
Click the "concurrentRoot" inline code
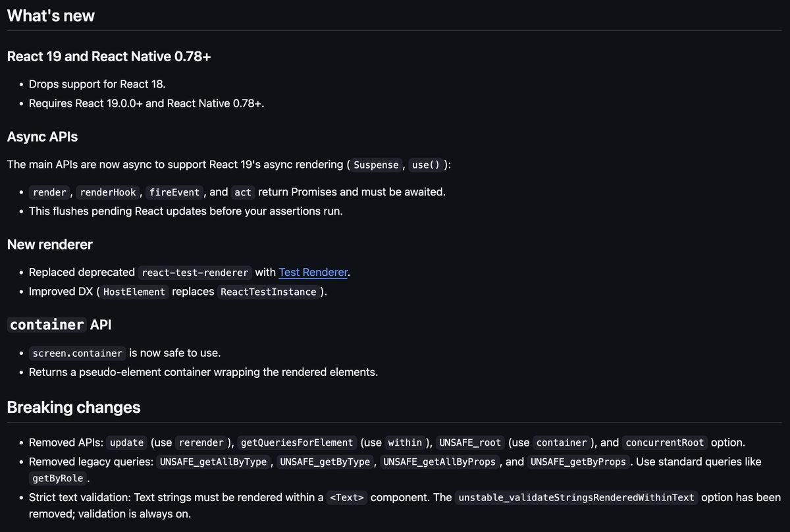pyautogui.click(x=665, y=443)
